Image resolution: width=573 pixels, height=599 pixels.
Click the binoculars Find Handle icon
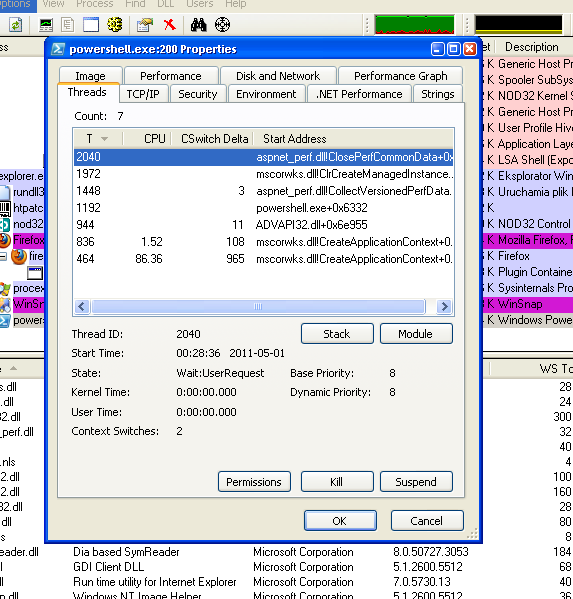tap(199, 25)
